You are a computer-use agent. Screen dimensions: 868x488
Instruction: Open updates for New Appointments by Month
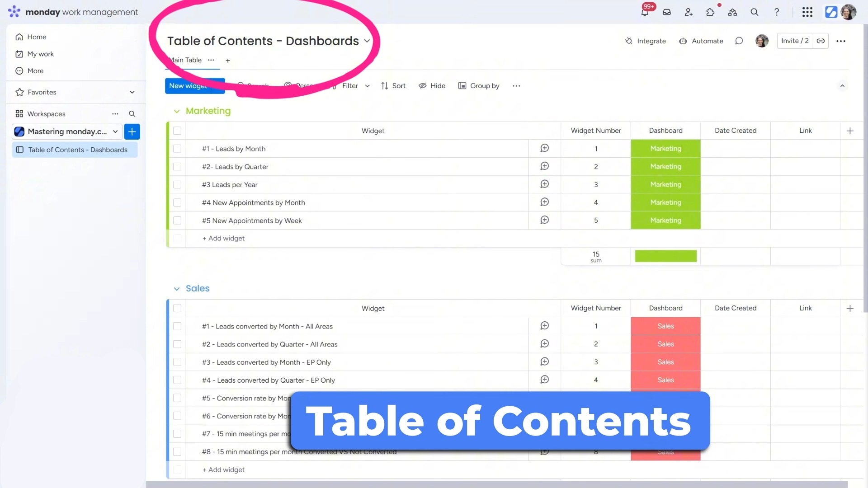point(545,202)
